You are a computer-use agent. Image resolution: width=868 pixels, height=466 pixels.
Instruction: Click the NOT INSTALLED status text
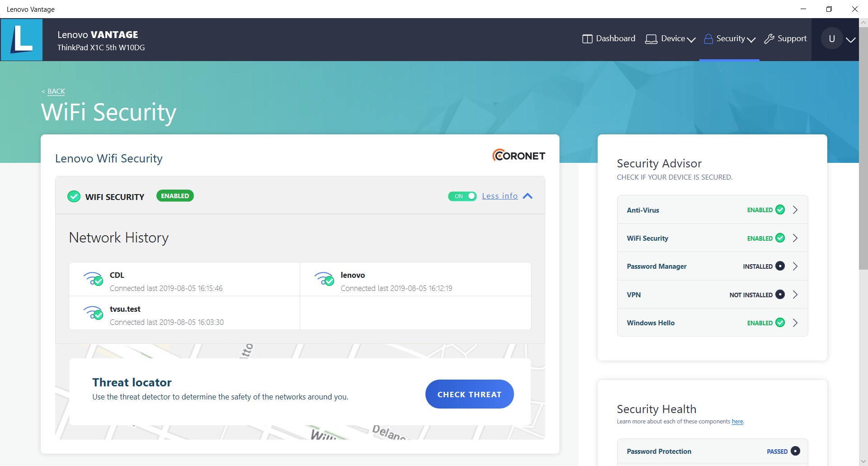tap(751, 295)
